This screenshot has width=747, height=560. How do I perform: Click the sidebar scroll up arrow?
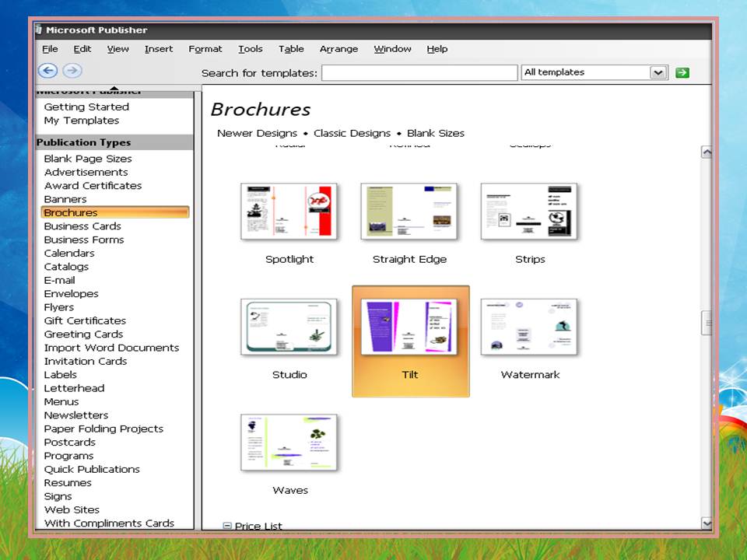[x=114, y=88]
